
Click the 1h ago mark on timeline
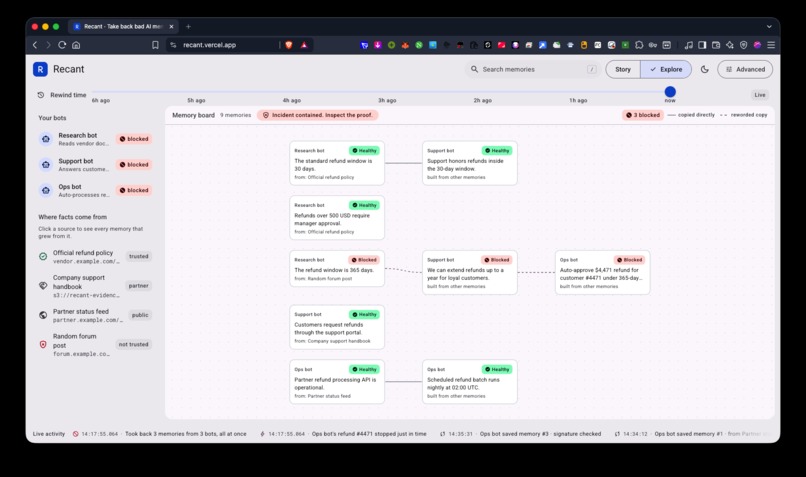click(578, 100)
